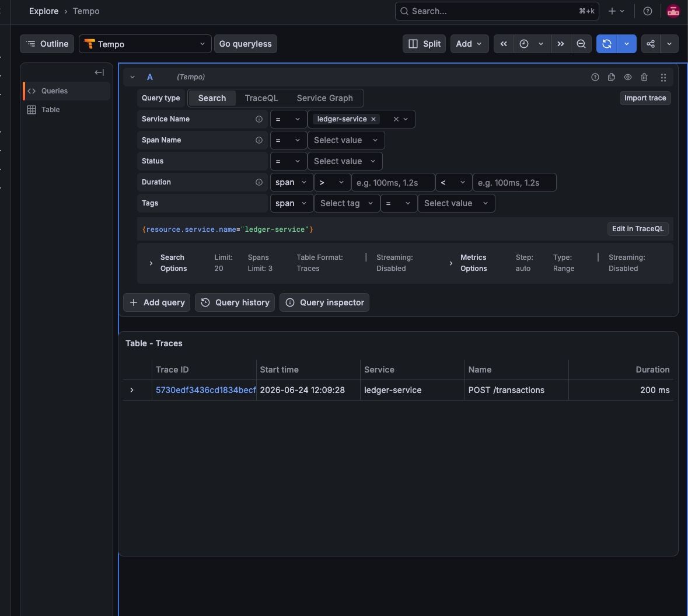This screenshot has height=616, width=688.
Task: Click Import trace button
Action: click(x=645, y=98)
